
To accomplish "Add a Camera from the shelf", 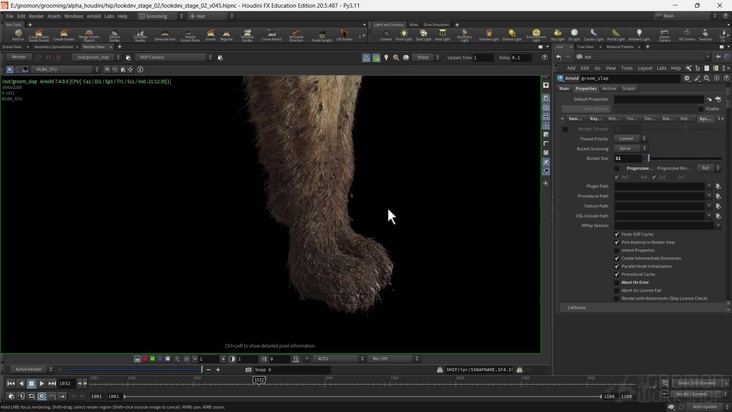I will (386, 35).
